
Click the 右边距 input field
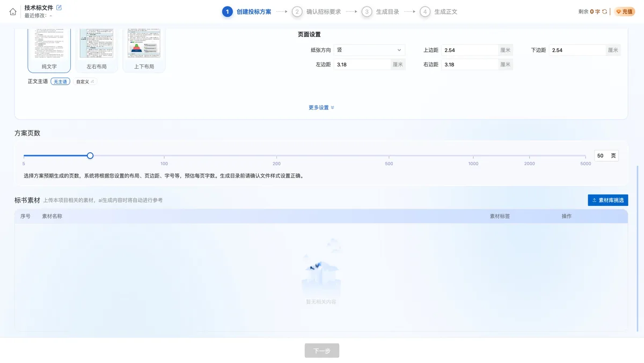coord(470,64)
